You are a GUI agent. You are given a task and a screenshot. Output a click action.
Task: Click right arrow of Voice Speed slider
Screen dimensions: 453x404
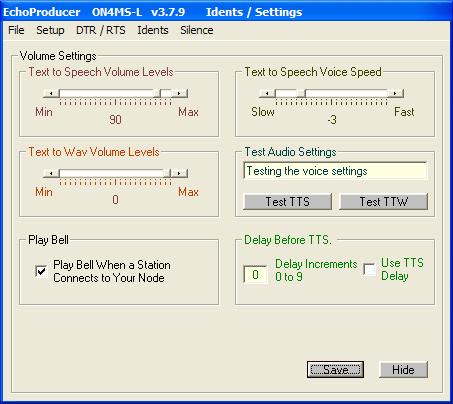(396, 93)
